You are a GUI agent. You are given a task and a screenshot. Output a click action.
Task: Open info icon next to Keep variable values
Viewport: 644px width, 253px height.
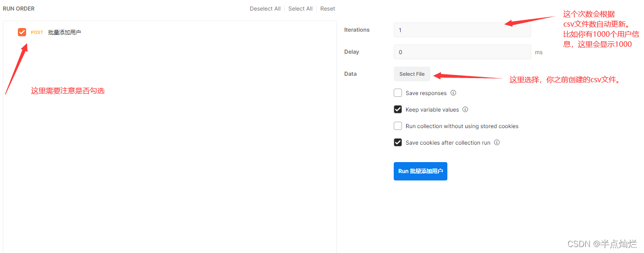tap(465, 109)
